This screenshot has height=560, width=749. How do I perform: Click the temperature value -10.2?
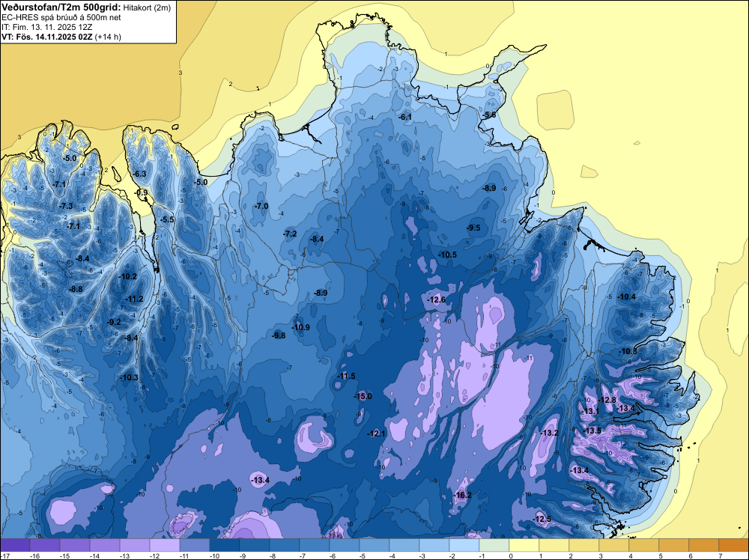coord(127,276)
